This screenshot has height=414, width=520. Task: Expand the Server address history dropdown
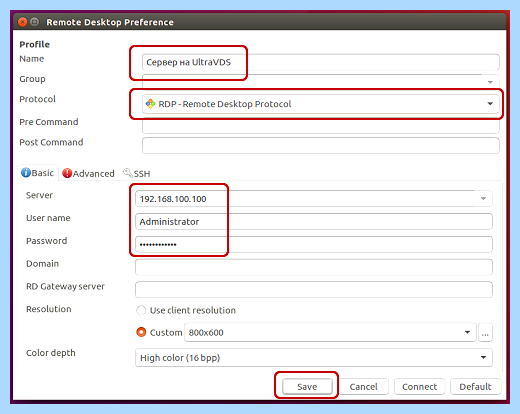(483, 199)
